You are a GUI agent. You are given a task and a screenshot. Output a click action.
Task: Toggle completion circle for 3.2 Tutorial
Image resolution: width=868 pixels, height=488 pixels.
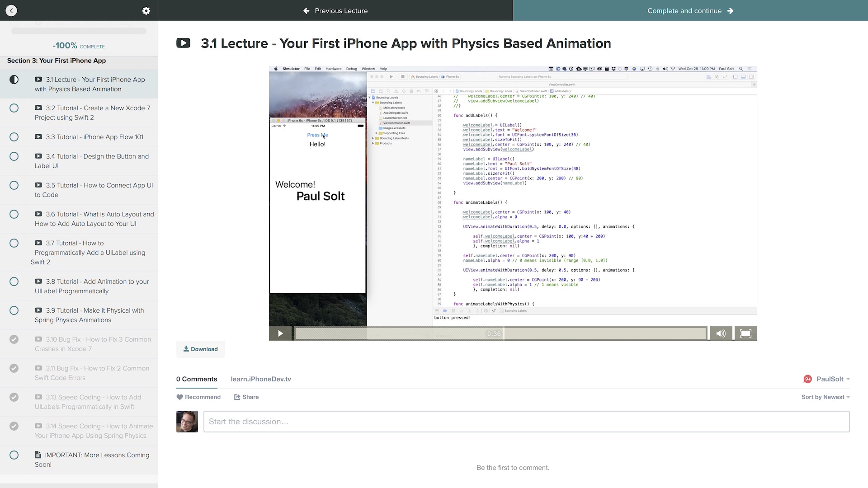pyautogui.click(x=14, y=108)
